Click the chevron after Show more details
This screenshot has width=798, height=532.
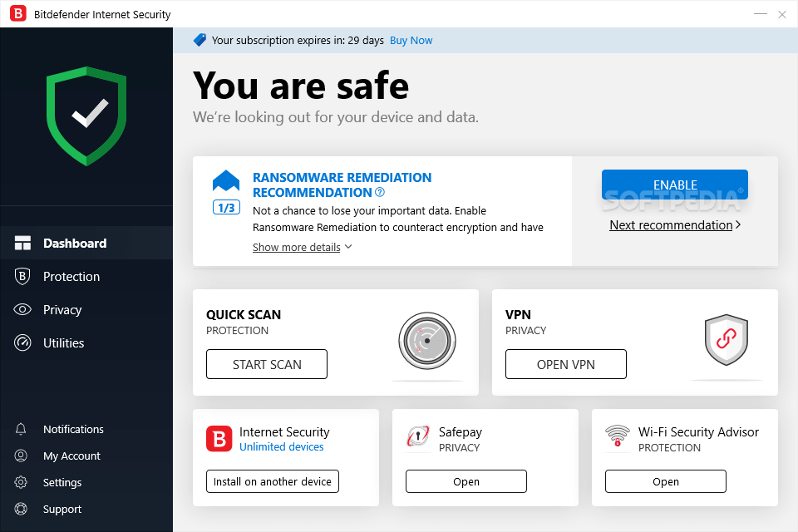[x=348, y=247]
